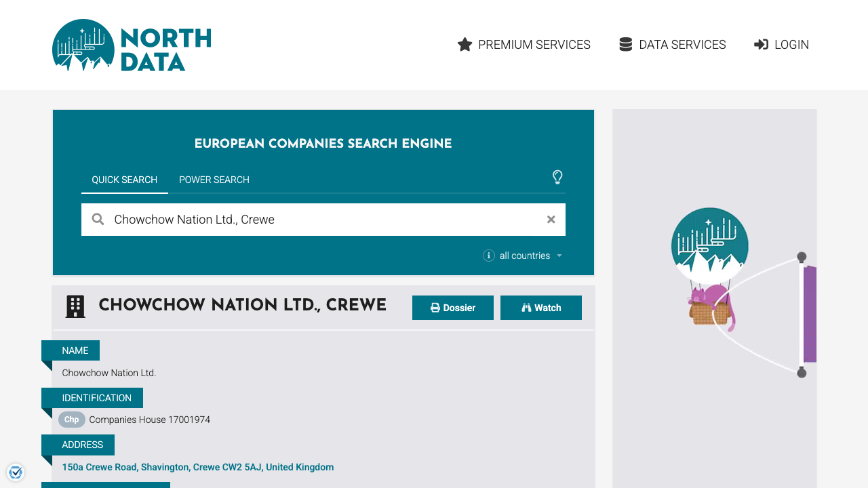Click the magnifying glass search icon
Image resolution: width=868 pixels, height=488 pixels.
98,219
